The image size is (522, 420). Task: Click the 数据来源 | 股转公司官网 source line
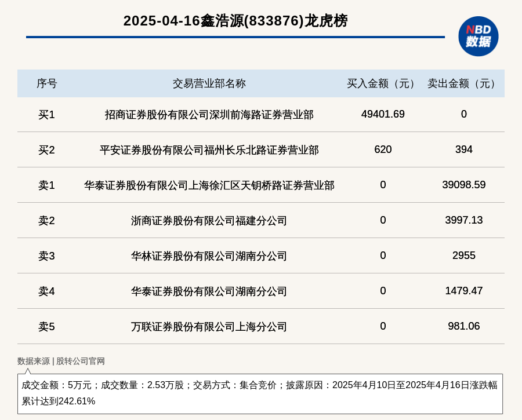[x=61, y=361]
